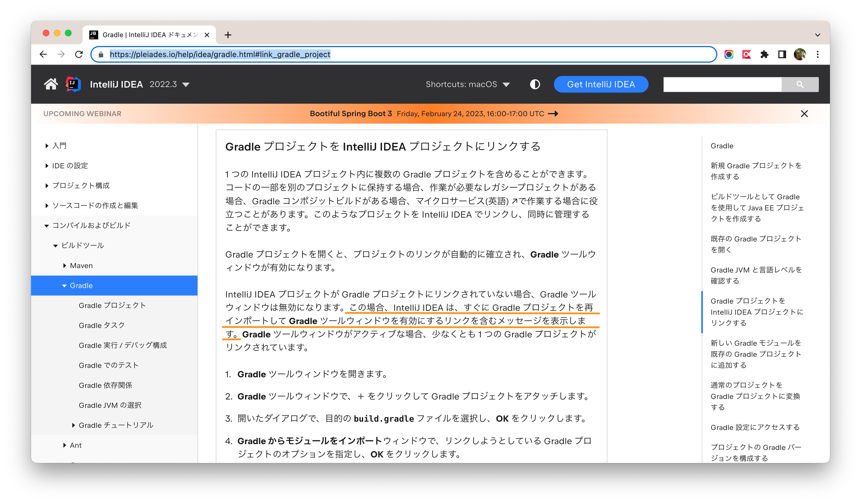Jump to Gradle in the page contents
Screen dimensions: 861x504
(x=722, y=146)
